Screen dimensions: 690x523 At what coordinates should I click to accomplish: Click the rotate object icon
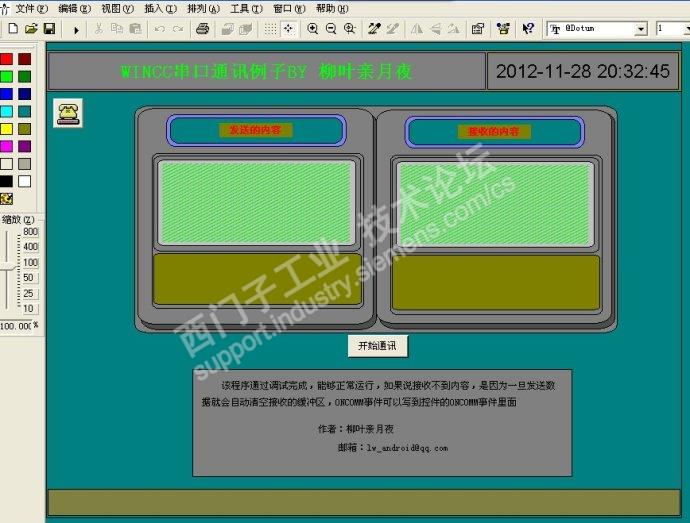tap(453, 29)
